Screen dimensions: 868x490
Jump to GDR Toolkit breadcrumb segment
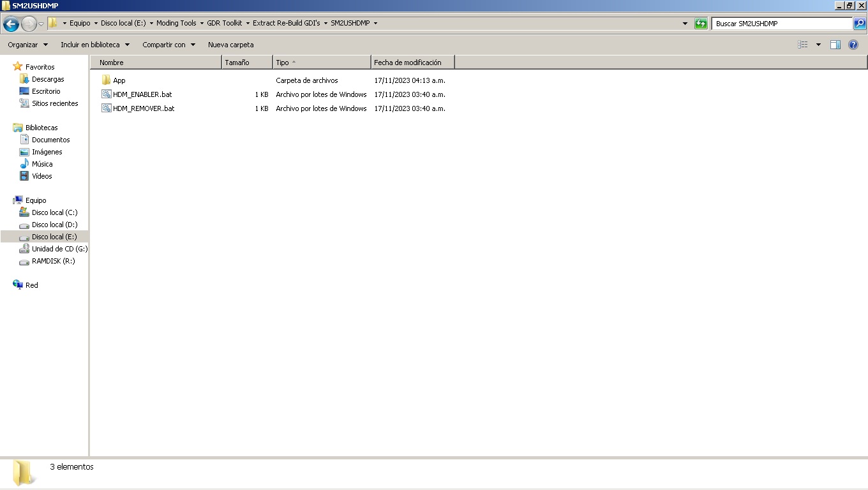coord(225,23)
